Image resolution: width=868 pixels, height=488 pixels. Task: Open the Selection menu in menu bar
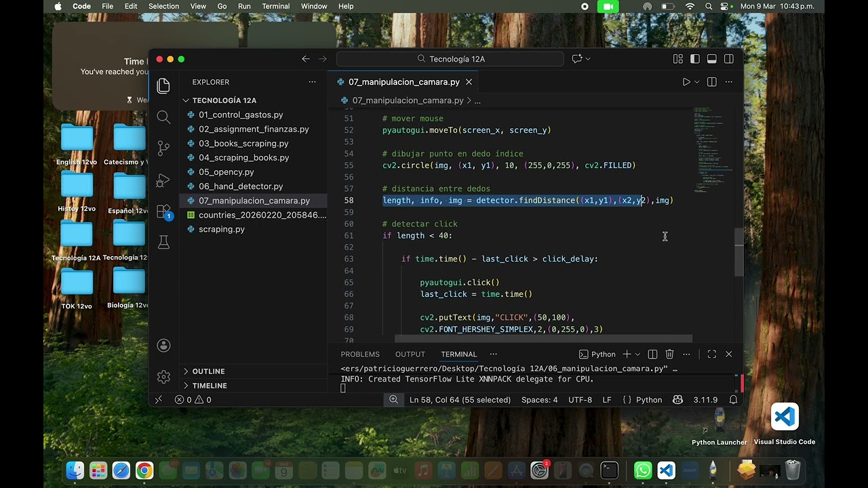tap(163, 6)
